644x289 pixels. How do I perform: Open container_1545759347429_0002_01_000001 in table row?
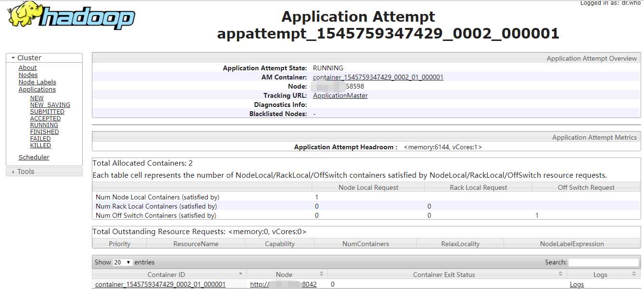coord(160,284)
